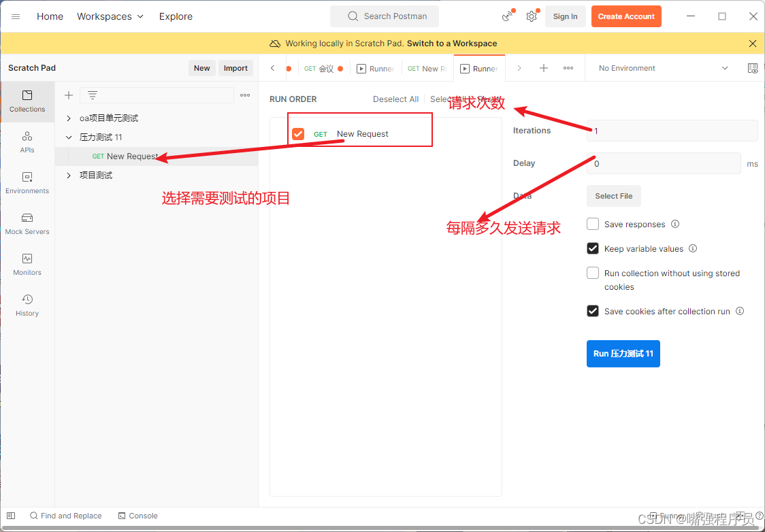Click the Select File button

pyautogui.click(x=614, y=196)
